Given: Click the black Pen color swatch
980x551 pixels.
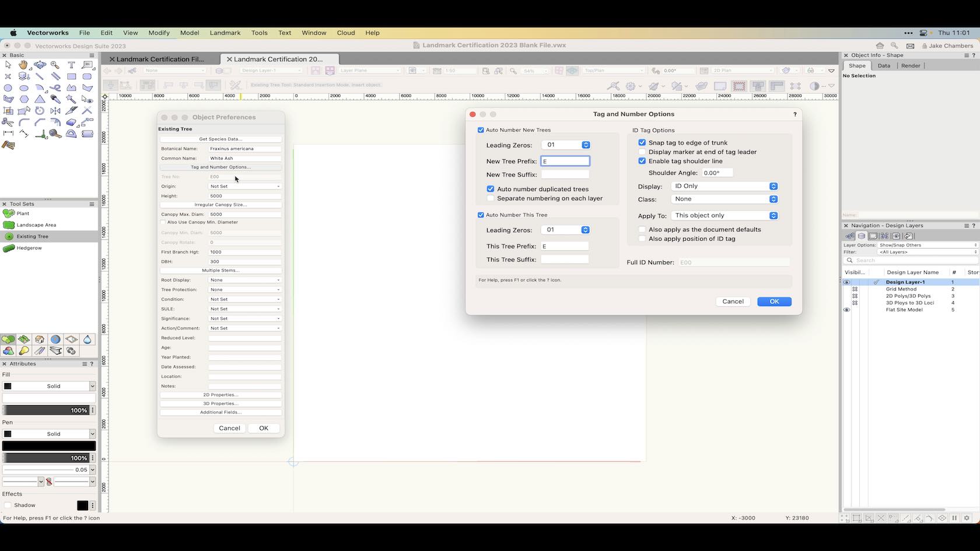Looking at the screenshot, I should point(49,445).
